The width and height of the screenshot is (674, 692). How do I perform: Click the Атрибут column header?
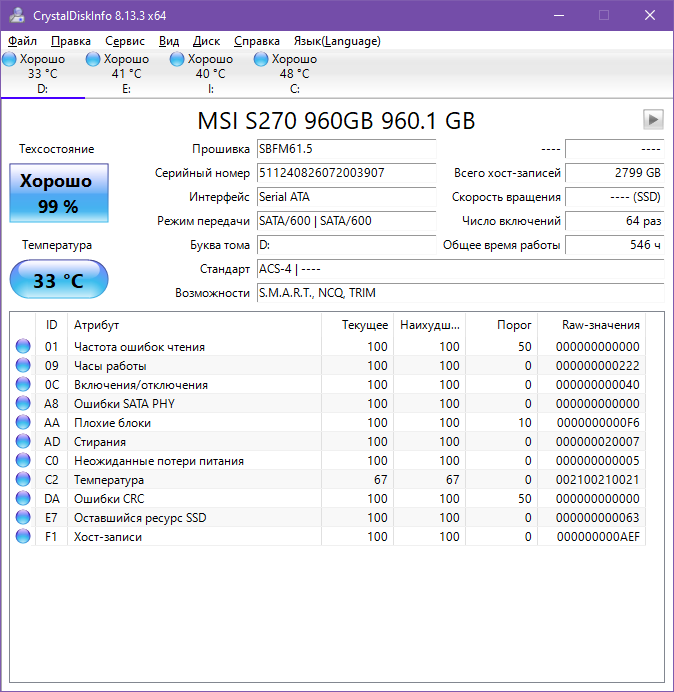coord(194,325)
